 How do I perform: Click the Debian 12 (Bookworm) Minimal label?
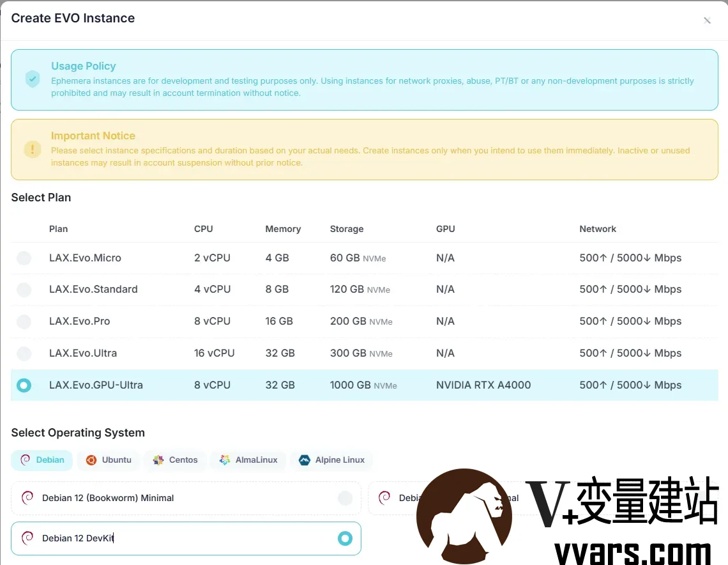(x=108, y=498)
